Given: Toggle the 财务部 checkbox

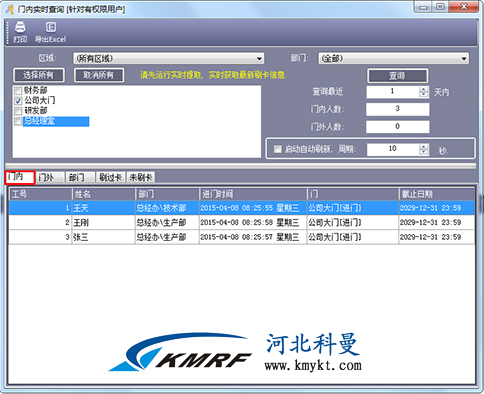Looking at the screenshot, I should [18, 91].
